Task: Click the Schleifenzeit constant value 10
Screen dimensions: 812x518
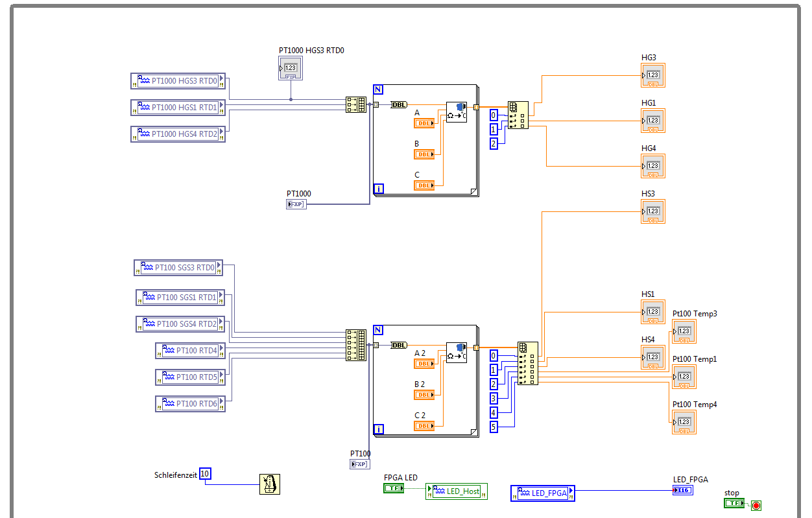Action: point(205,474)
